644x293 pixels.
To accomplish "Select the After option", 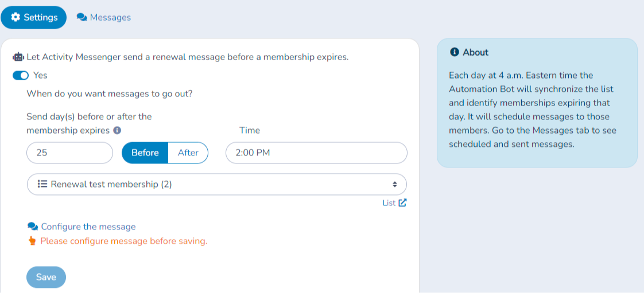I will tap(188, 153).
